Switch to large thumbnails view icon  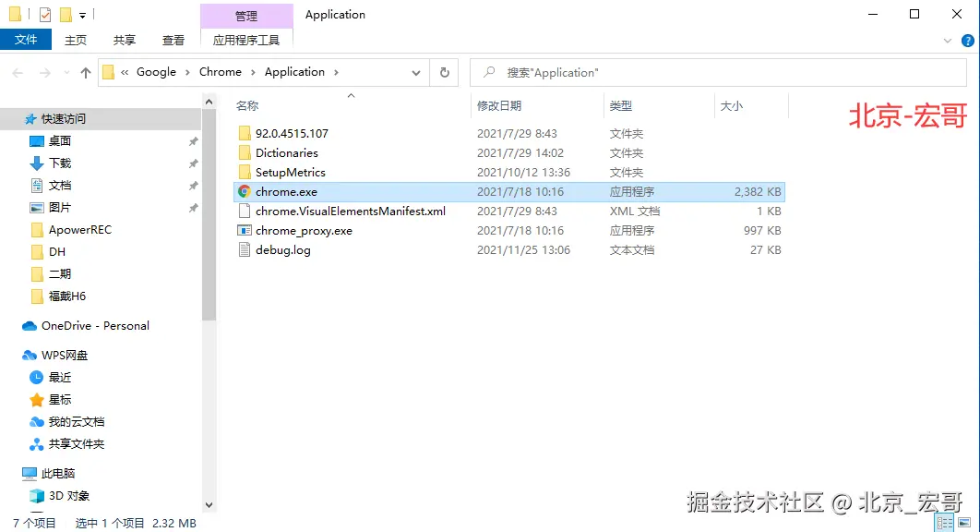pyautogui.click(x=963, y=523)
